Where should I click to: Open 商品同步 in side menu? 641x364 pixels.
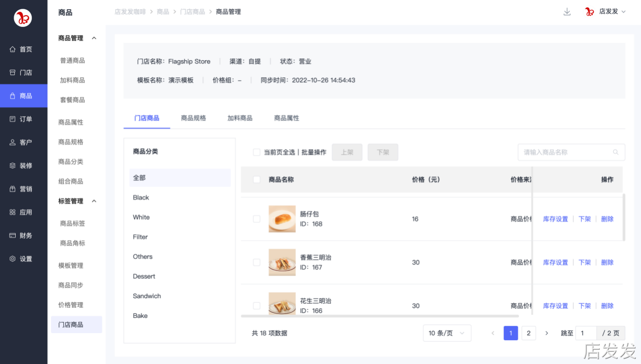point(71,285)
